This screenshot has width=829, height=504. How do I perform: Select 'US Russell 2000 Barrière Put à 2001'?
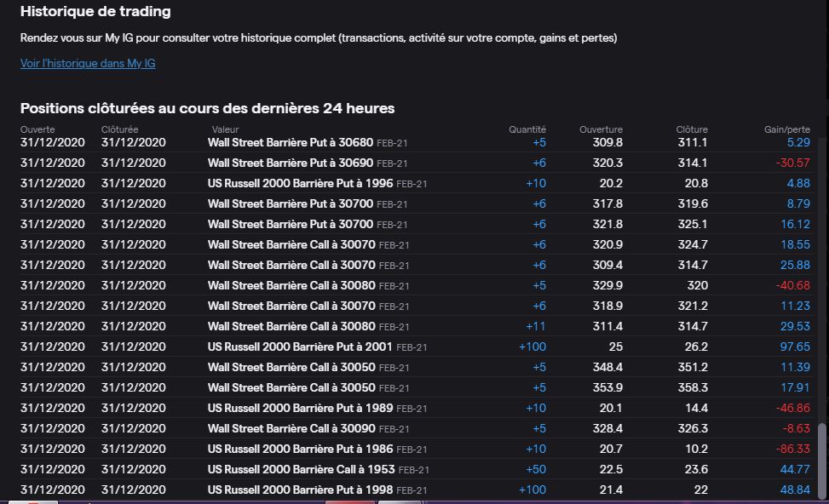tap(300, 346)
